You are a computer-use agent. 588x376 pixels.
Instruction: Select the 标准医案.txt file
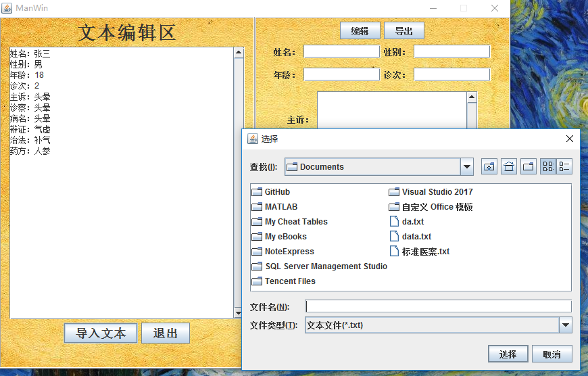tap(420, 252)
